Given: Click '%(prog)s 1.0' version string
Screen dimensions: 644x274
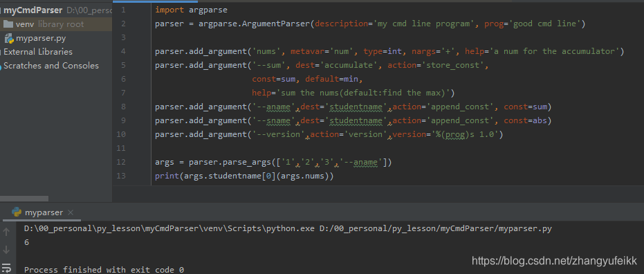Looking at the screenshot, I should click(465, 135).
